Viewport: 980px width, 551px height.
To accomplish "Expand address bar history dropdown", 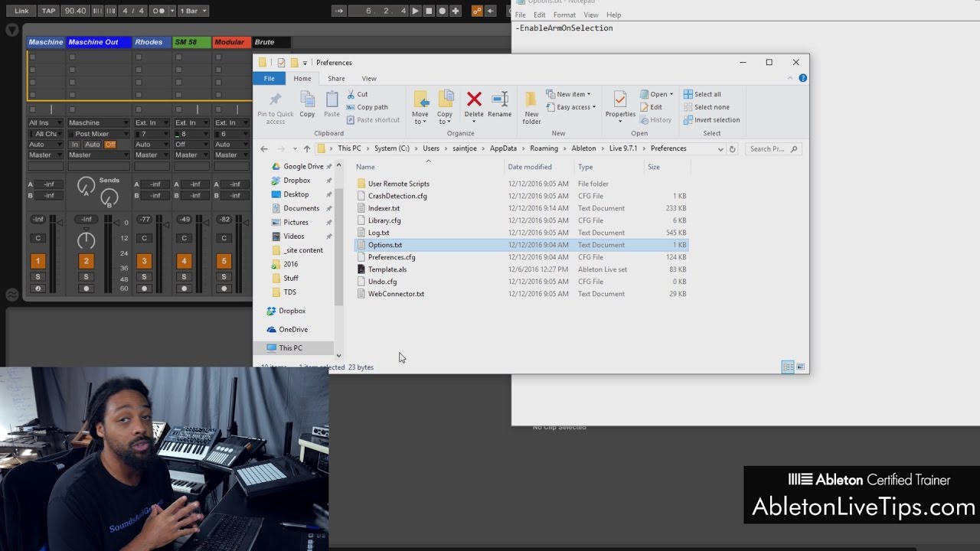I will point(720,149).
